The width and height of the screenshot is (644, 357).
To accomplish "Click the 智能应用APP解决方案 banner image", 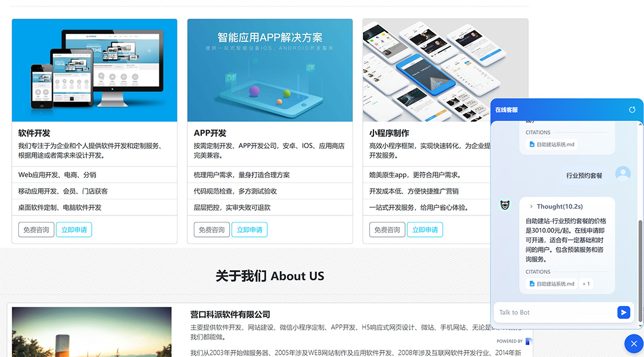I will [270, 70].
